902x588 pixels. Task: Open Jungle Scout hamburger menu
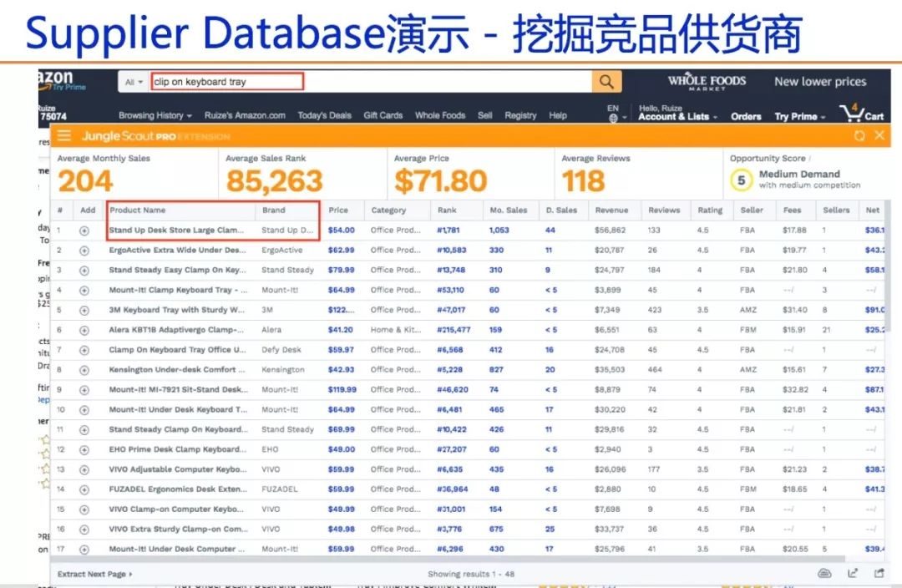click(63, 136)
